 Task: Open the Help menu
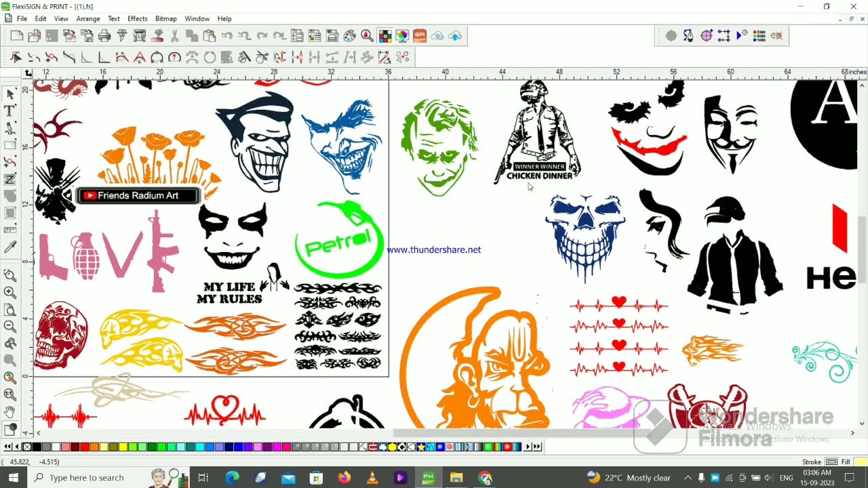pyautogui.click(x=224, y=19)
